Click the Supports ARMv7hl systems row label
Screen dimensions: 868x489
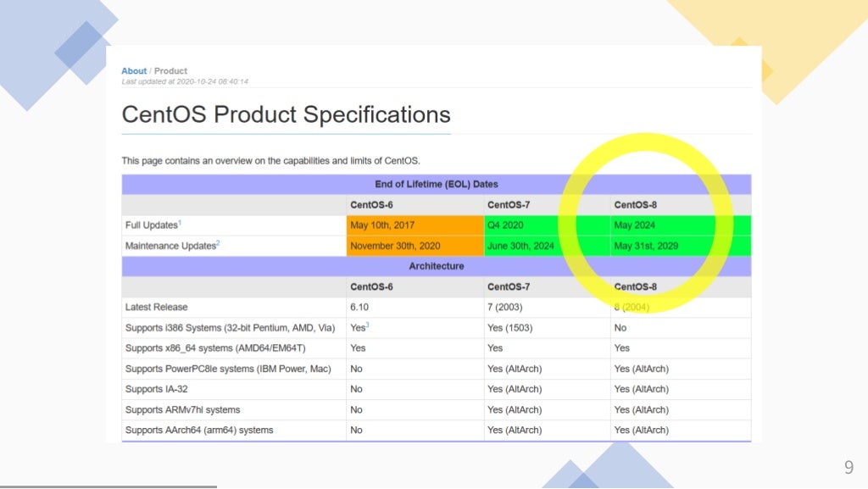click(x=183, y=410)
